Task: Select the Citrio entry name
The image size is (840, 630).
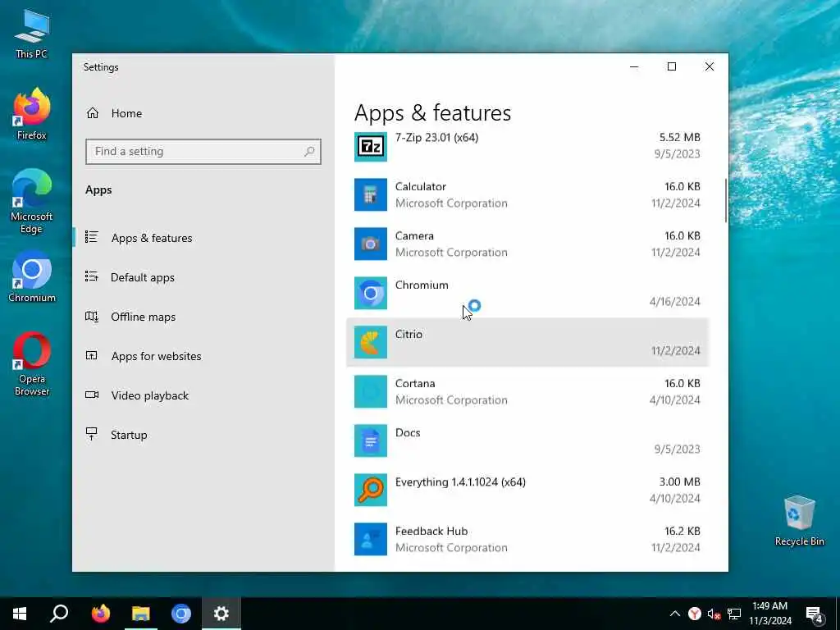Action: coord(409,335)
